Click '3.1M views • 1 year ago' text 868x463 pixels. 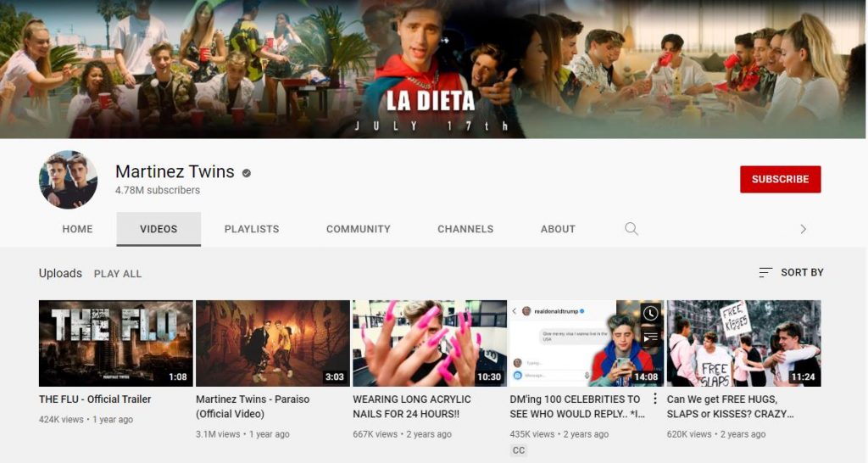(242, 434)
